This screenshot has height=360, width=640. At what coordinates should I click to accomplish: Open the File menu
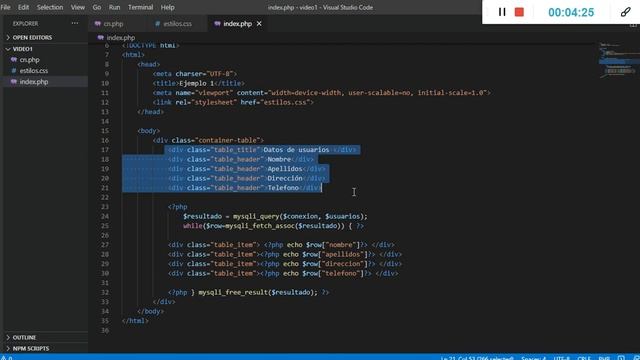coord(6,7)
